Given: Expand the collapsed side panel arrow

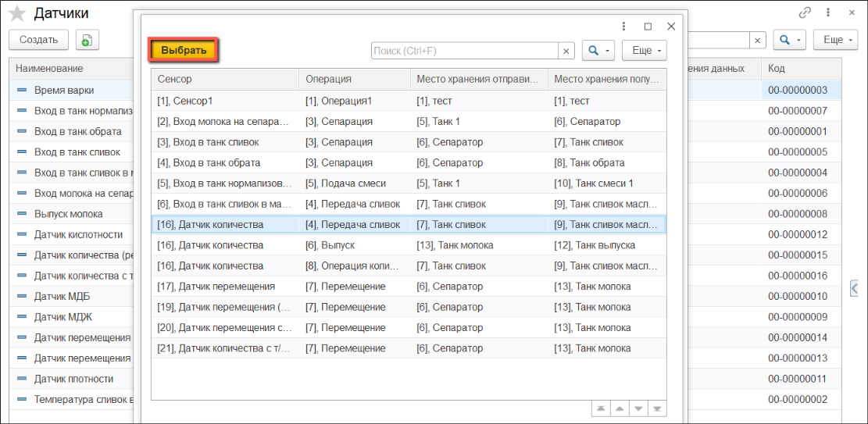Looking at the screenshot, I should point(855,289).
